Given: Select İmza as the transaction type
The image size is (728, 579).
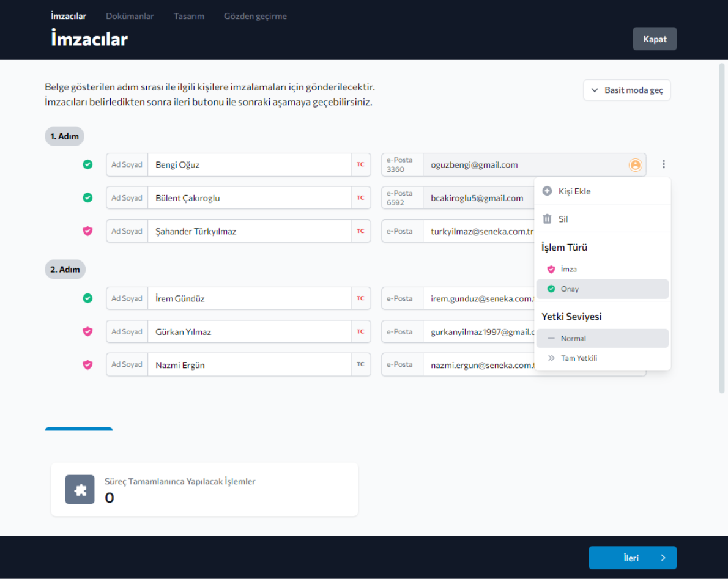Looking at the screenshot, I should click(568, 269).
